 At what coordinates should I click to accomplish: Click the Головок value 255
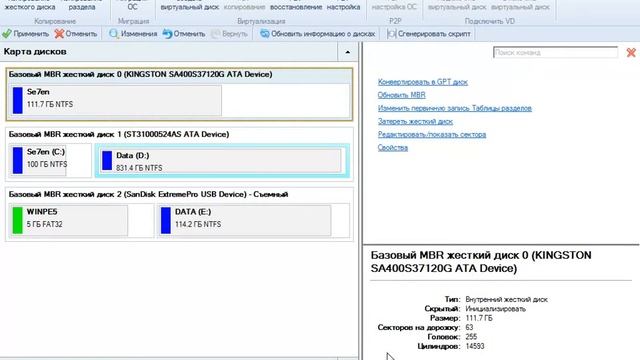(x=471, y=337)
